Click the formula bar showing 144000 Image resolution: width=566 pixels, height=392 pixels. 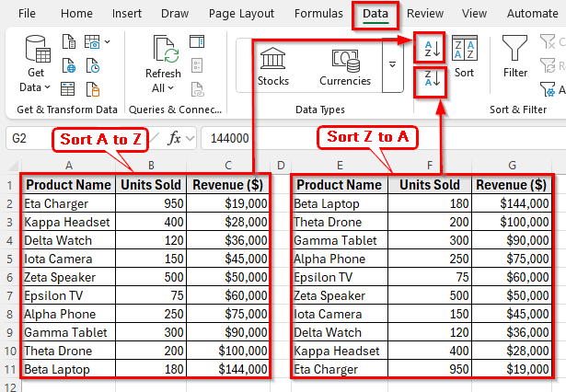click(368, 138)
